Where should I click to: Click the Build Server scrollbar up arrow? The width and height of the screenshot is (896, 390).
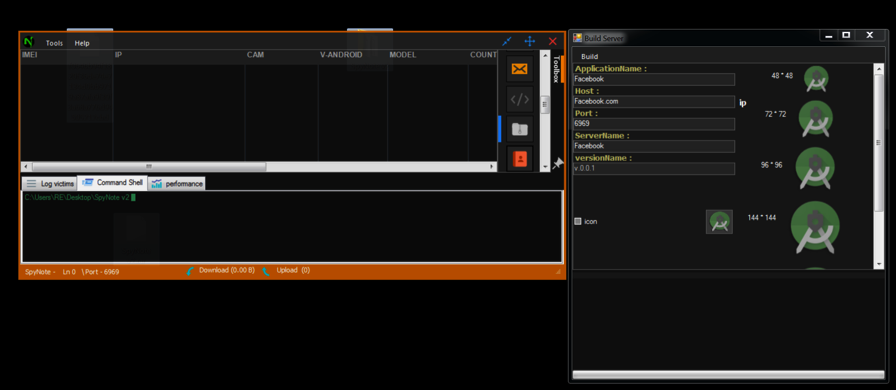click(879, 68)
